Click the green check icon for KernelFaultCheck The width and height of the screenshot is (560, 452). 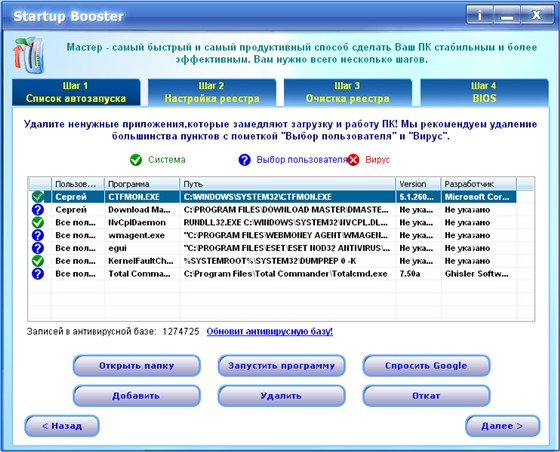[x=38, y=261]
